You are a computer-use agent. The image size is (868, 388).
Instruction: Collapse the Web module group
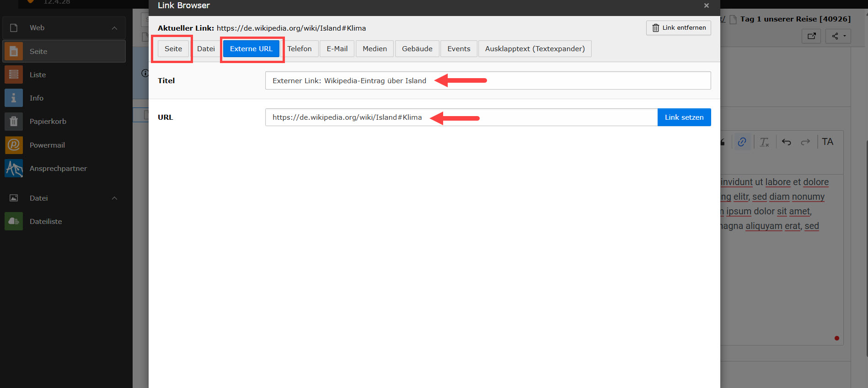tap(114, 28)
